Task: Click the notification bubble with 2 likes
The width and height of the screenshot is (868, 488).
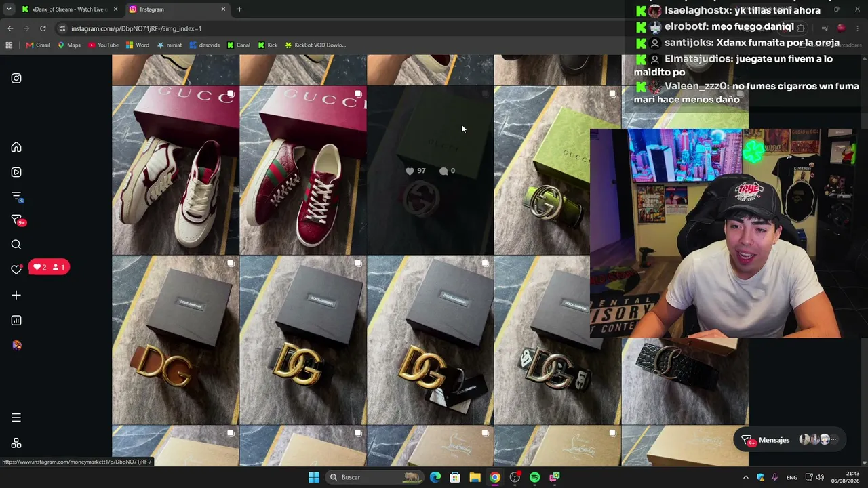Action: pos(49,267)
